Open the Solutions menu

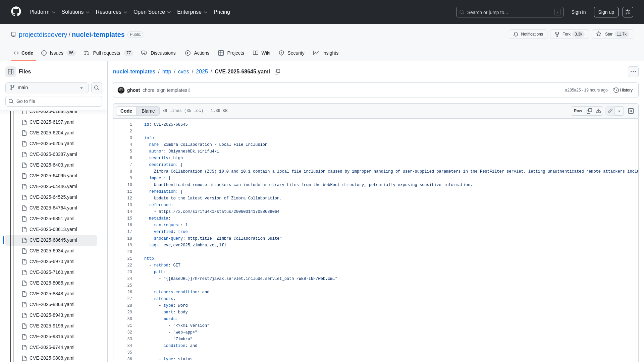click(x=75, y=12)
